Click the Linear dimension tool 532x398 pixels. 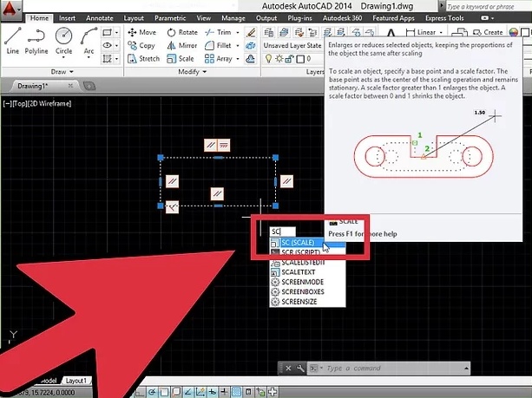point(421,32)
